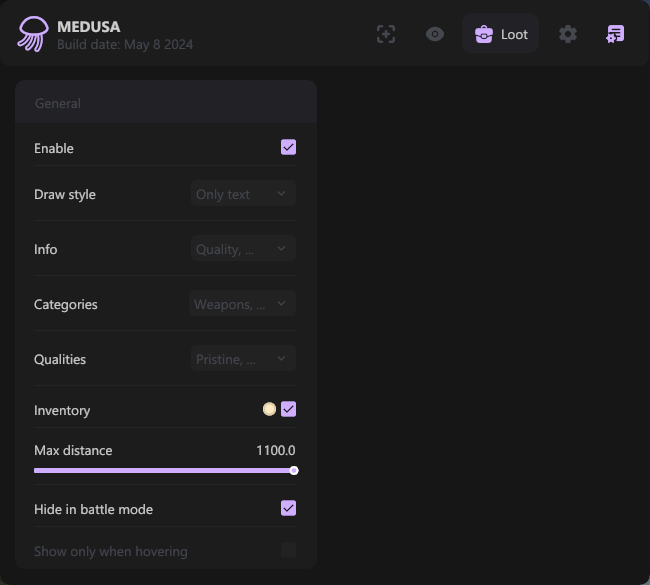Expand the Qualities dropdown
This screenshot has width=650, height=585.
pyautogui.click(x=243, y=359)
